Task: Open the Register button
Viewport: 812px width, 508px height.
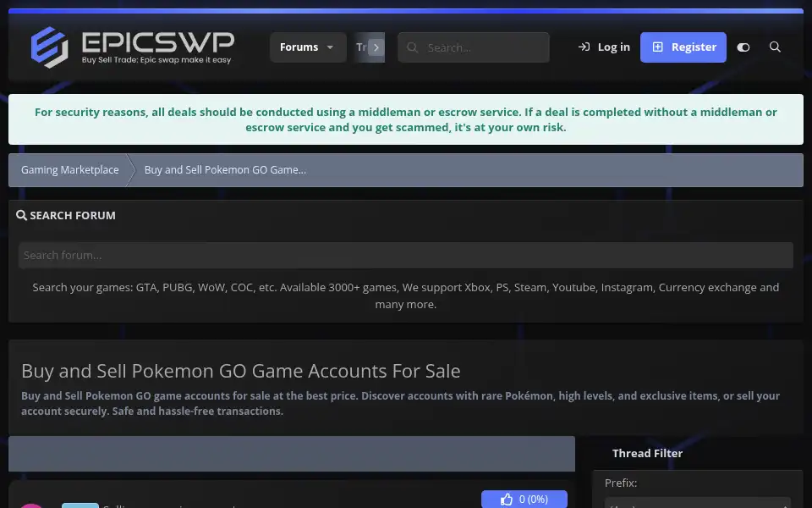Action: pyautogui.click(x=683, y=47)
